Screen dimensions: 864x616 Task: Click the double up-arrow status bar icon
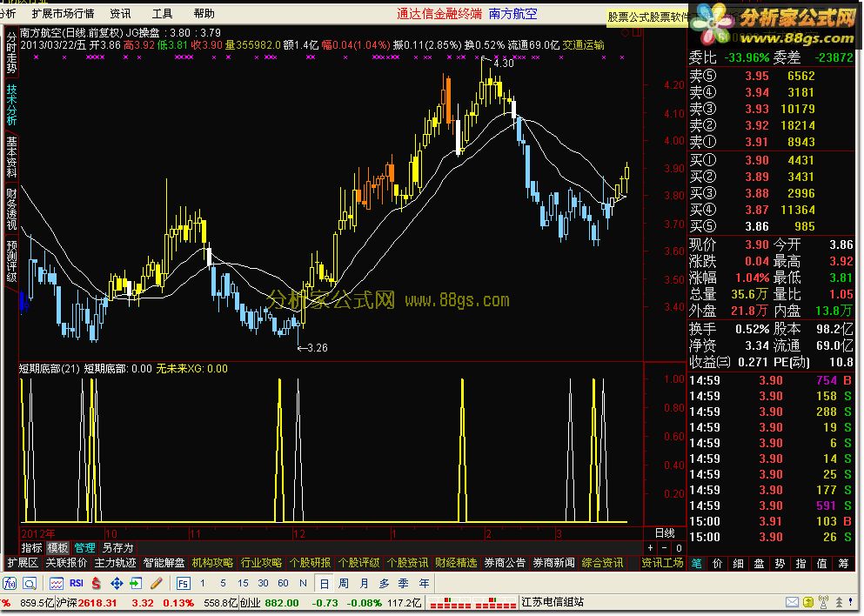(x=839, y=602)
